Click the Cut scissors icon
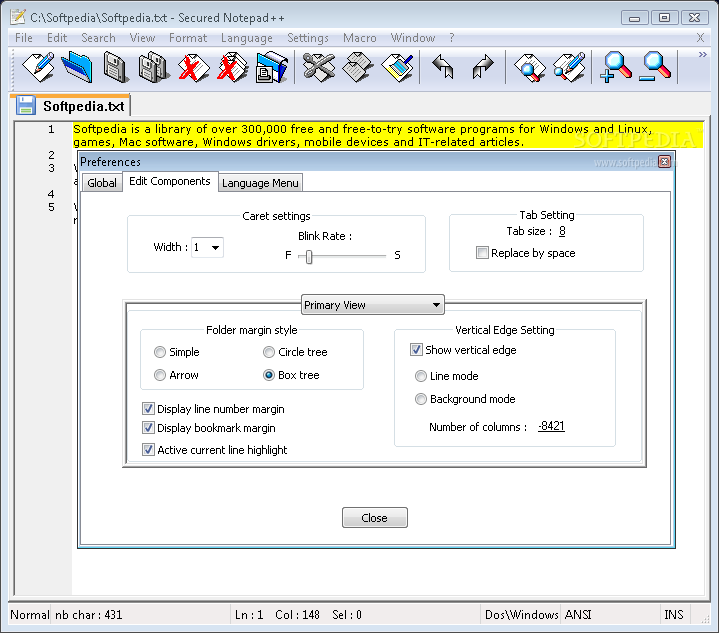The width and height of the screenshot is (719, 633). tap(319, 67)
